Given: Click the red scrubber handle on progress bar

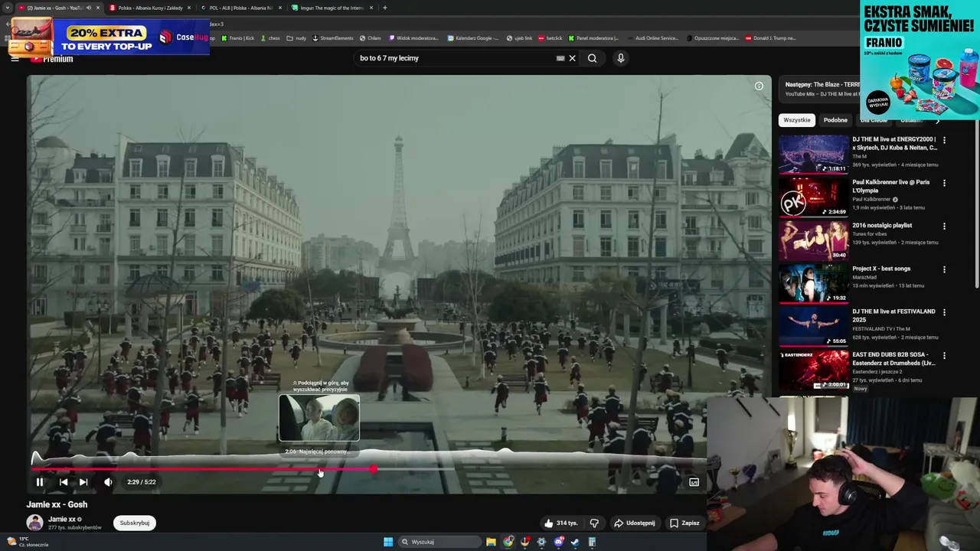Looking at the screenshot, I should (x=373, y=469).
